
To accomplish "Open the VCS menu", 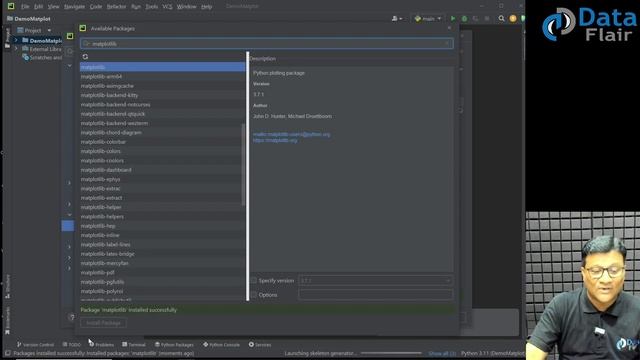I will click(167, 7).
